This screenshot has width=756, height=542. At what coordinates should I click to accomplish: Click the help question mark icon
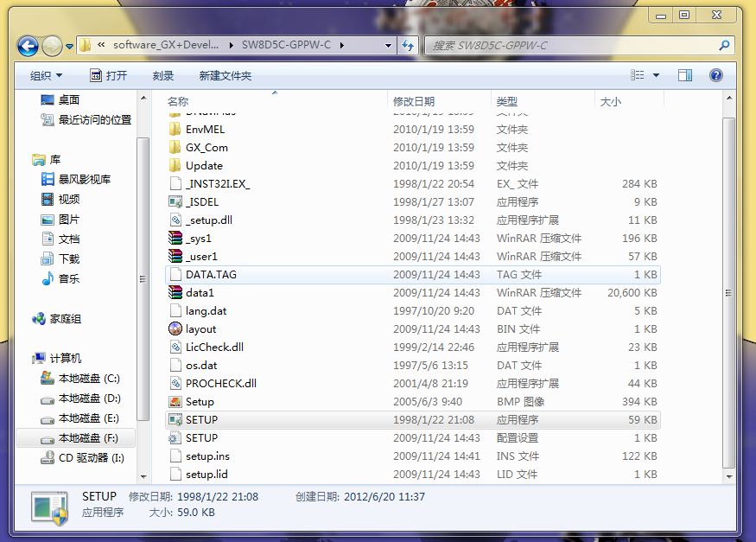(715, 75)
